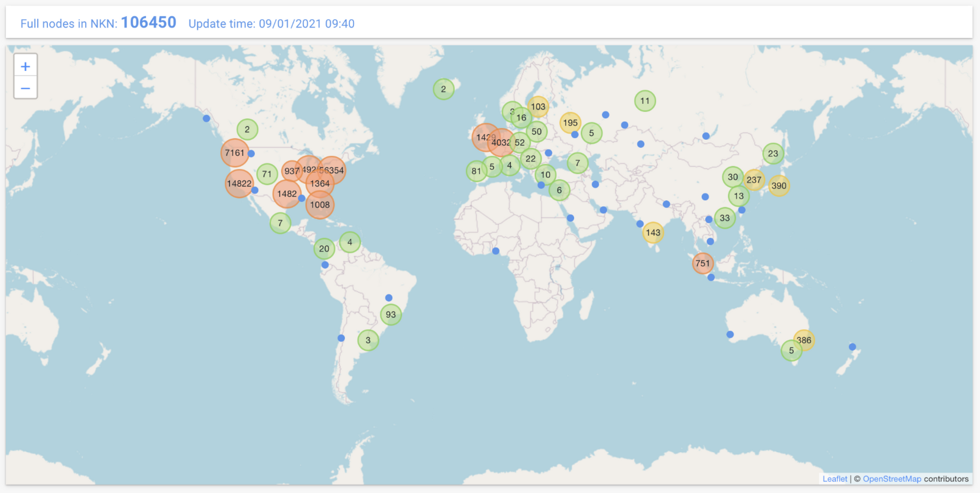Expand the 11 cluster in Russia
Image resolution: width=980 pixels, height=493 pixels.
tap(645, 101)
